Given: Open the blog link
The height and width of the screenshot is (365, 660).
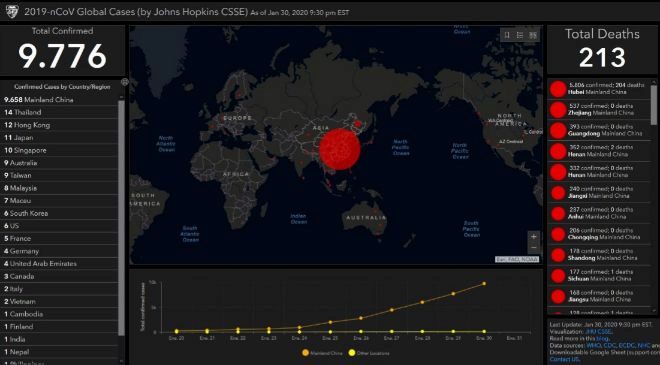Looking at the screenshot, I should click(x=602, y=338).
